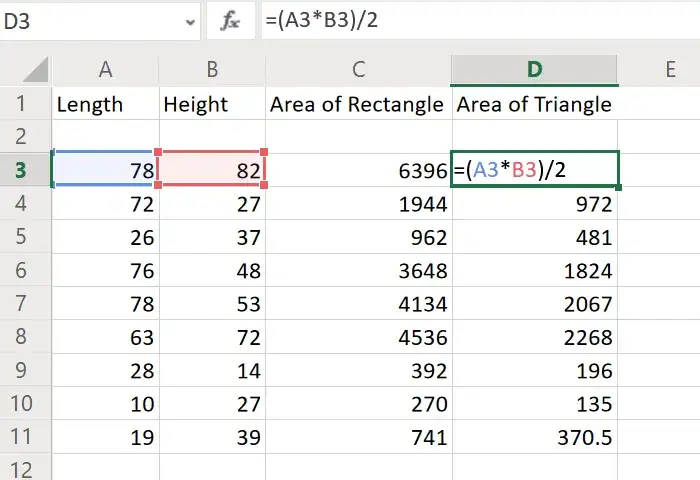
Task: Select the cell containing 6396
Action: point(357,171)
